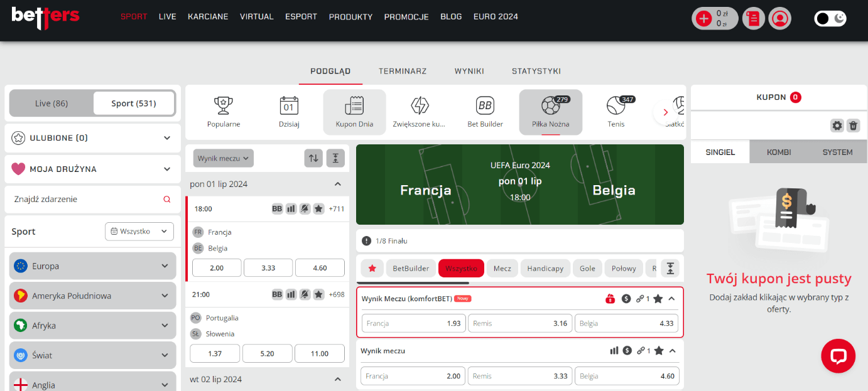
Task: Click the link icon on komfortBET market
Action: (640, 299)
